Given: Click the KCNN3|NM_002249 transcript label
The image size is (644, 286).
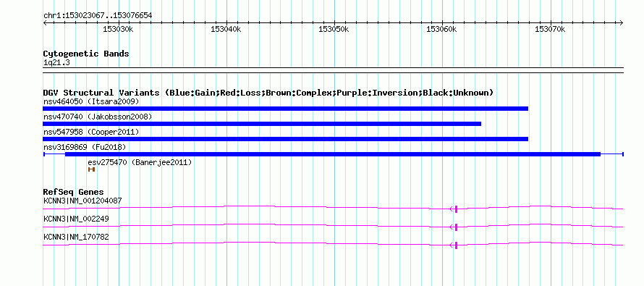Looking at the screenshot, I should 76,219.
